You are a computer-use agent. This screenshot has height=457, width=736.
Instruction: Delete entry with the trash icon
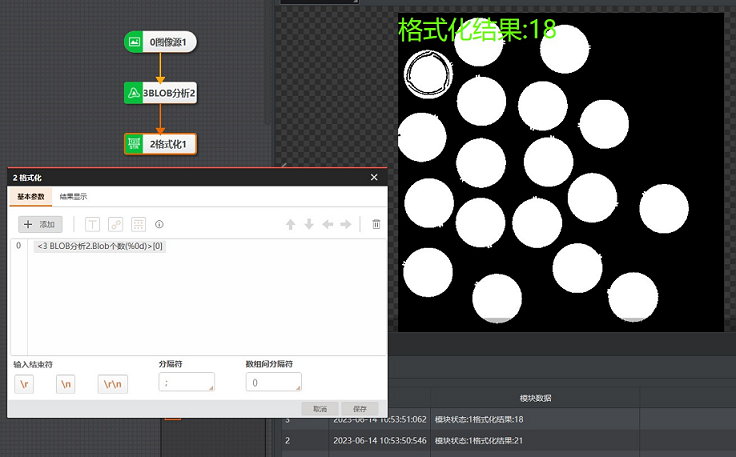pyautogui.click(x=376, y=224)
